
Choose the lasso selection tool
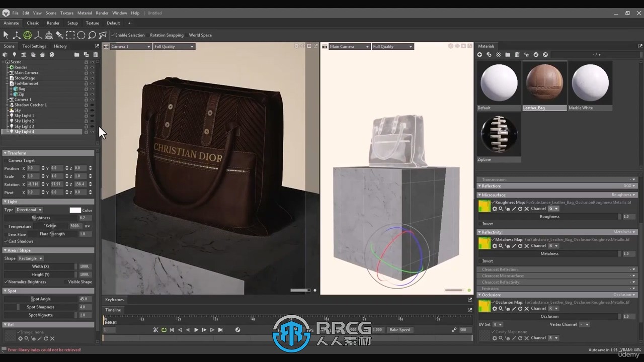click(92, 35)
